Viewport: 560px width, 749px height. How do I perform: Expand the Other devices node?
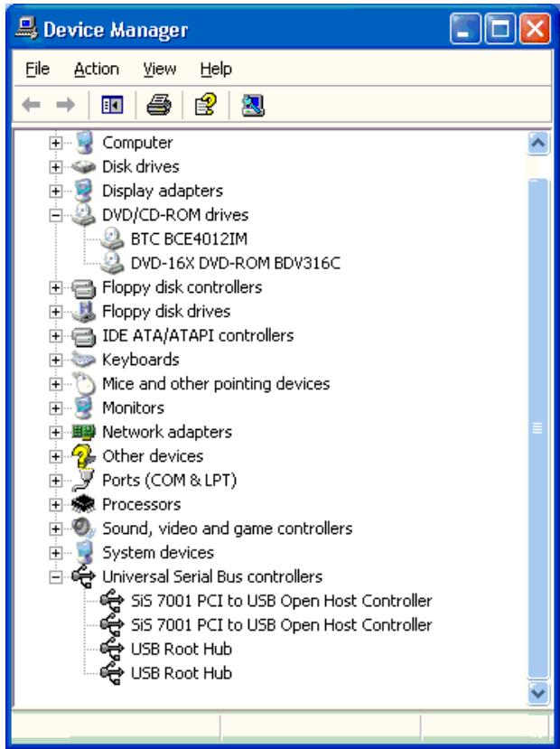[56, 456]
